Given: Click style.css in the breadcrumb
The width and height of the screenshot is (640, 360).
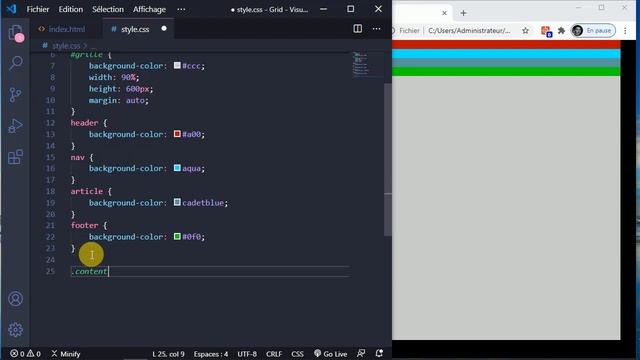Looking at the screenshot, I should (66, 46).
